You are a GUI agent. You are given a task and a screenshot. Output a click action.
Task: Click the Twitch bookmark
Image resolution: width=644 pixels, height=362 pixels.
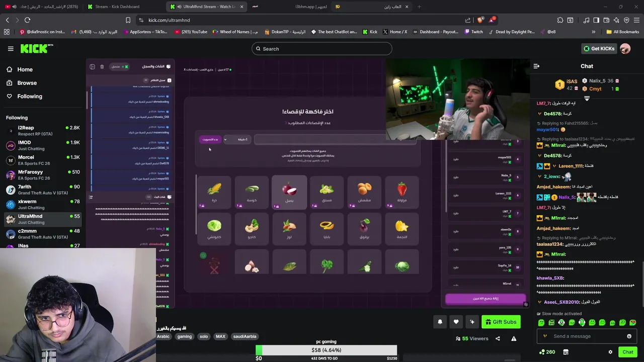click(x=473, y=32)
